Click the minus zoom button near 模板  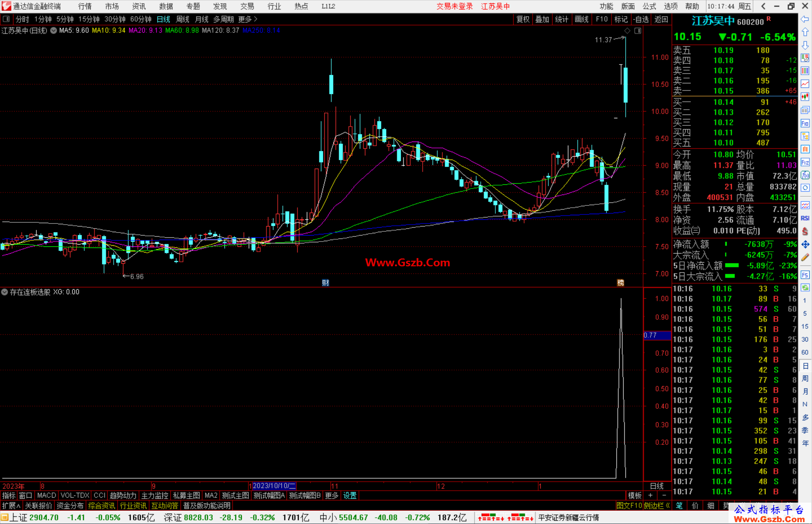click(664, 495)
